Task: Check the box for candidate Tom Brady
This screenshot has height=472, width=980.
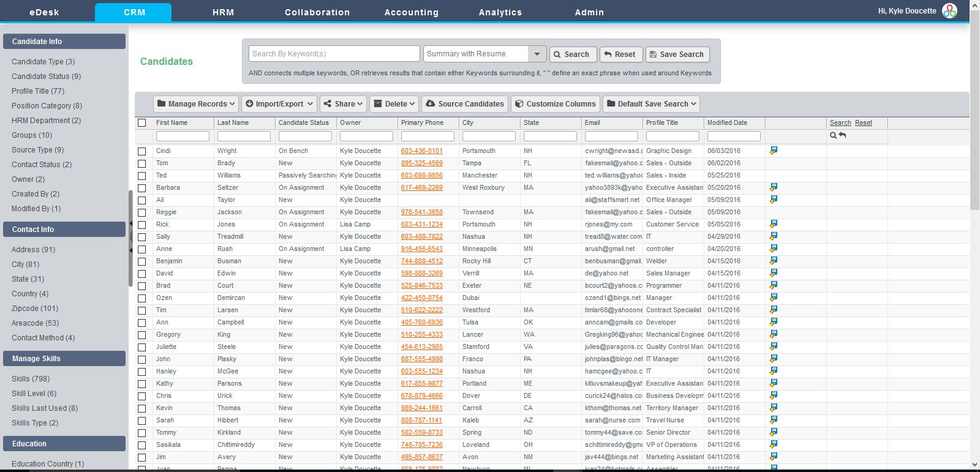Action: click(x=142, y=163)
